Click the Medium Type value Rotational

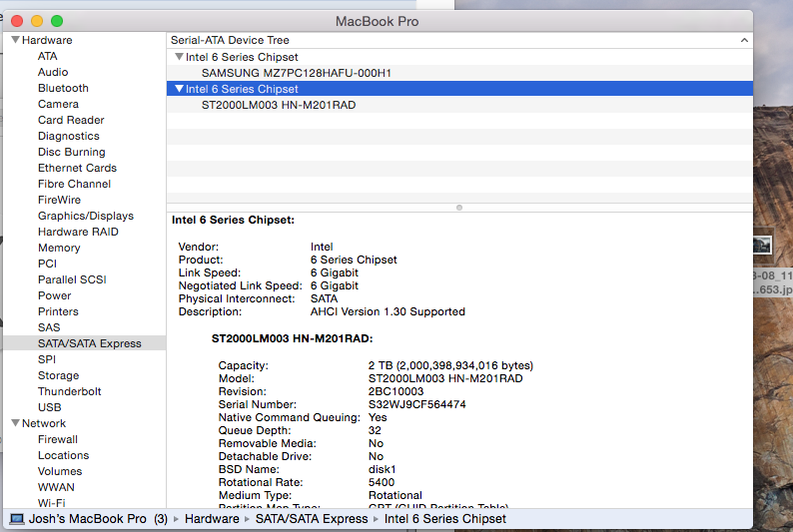click(x=395, y=495)
